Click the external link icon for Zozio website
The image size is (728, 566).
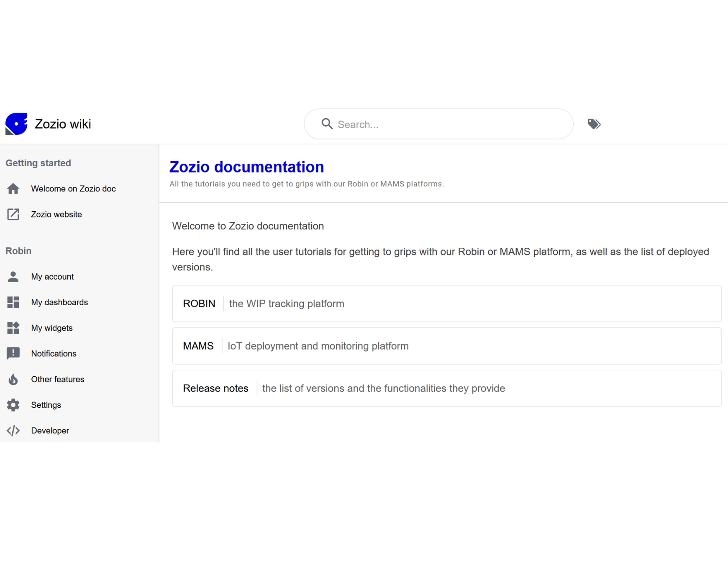[13, 214]
